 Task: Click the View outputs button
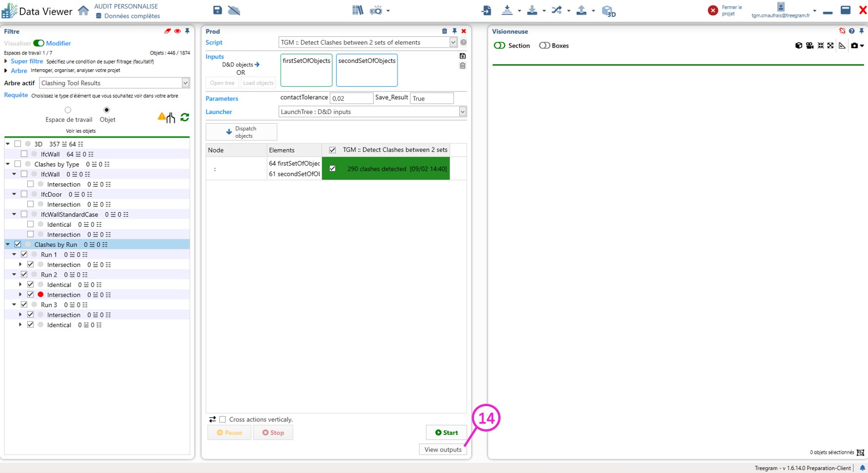(x=443, y=450)
